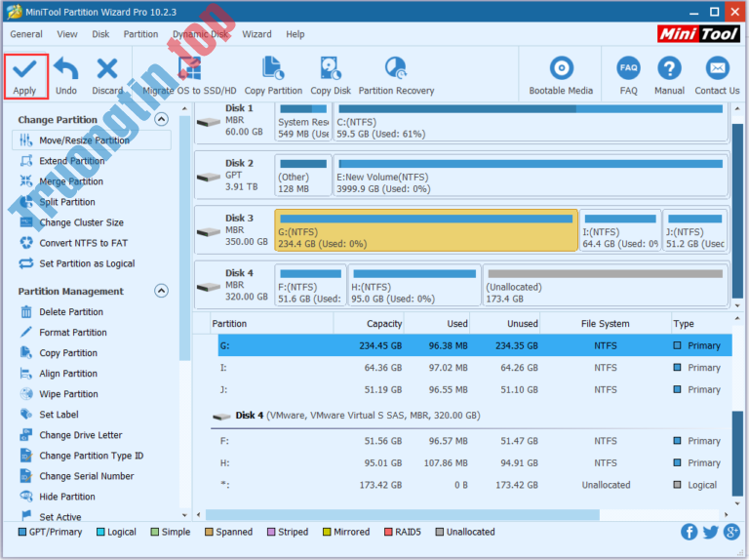Start Partition Recovery wizard
The image size is (749, 560).
(x=397, y=76)
